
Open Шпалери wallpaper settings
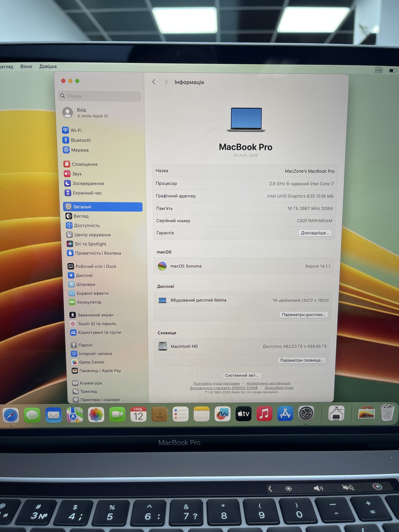tap(82, 284)
